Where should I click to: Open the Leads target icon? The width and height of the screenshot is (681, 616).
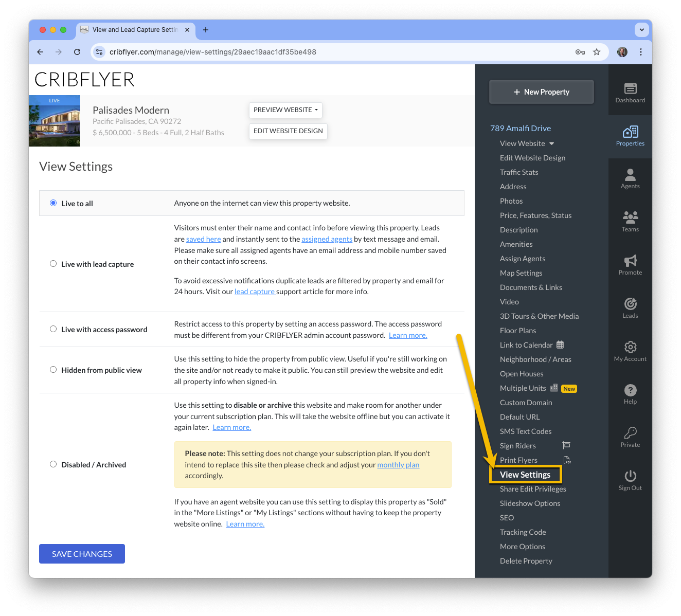pyautogui.click(x=630, y=304)
